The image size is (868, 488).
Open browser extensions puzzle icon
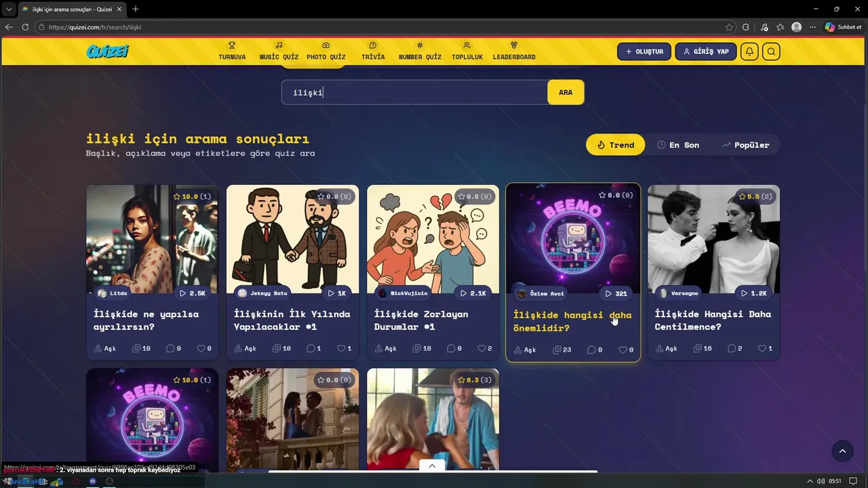coord(746,27)
